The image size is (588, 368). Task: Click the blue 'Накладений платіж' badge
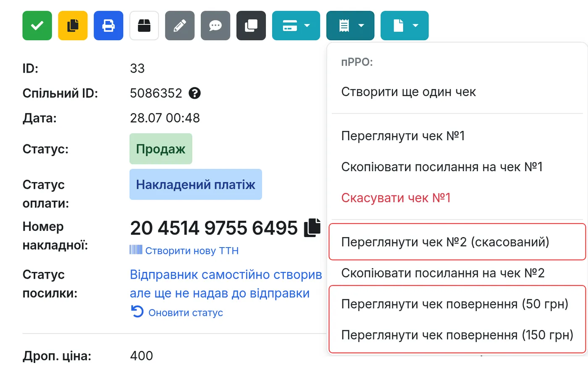[x=196, y=185]
